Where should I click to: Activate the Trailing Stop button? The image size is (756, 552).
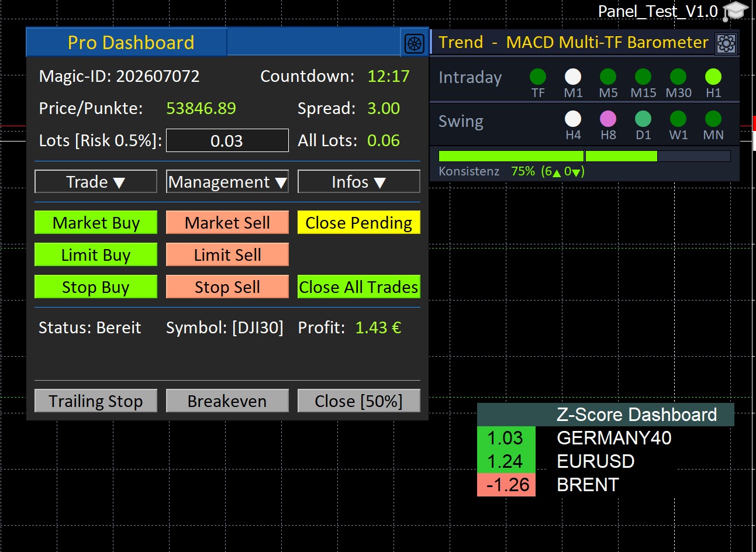coord(96,401)
